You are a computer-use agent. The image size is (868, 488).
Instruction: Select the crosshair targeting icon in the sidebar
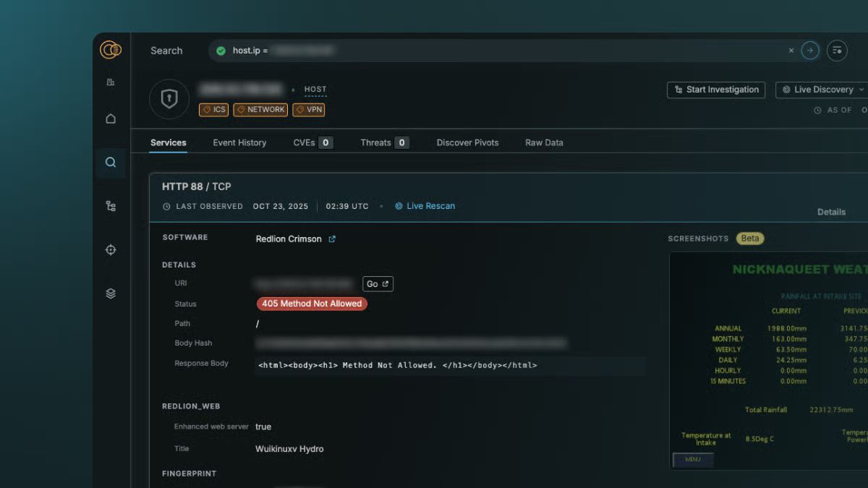tap(110, 249)
